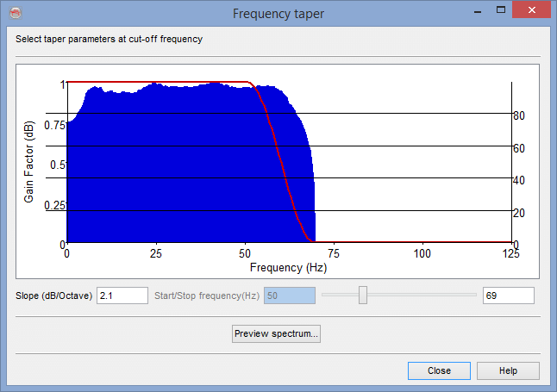Click the "Gain Factor (dB)" axis label
This screenshot has width=557, height=392.
click(x=28, y=163)
